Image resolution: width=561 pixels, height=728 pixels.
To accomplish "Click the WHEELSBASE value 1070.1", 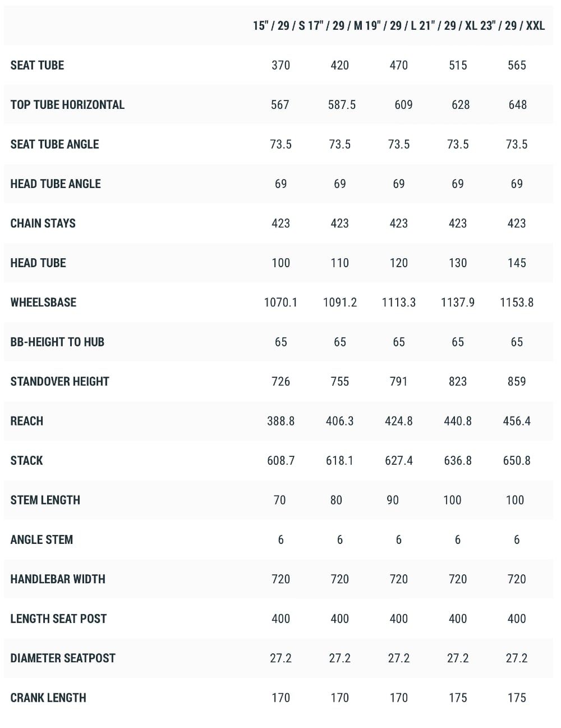I will tap(280, 303).
